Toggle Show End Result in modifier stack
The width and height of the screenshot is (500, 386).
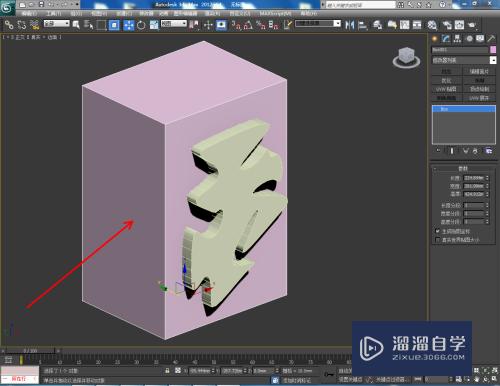452,151
